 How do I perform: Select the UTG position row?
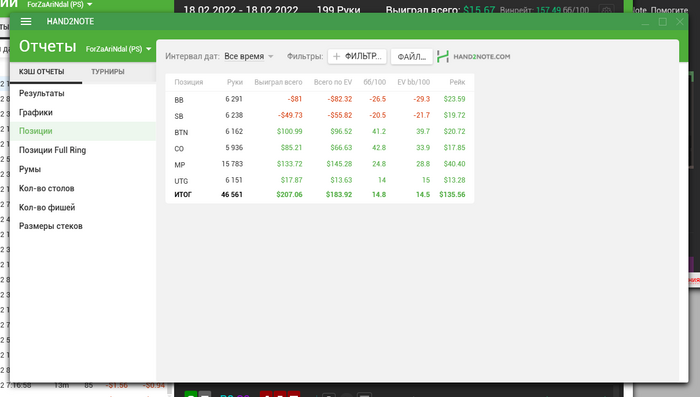click(x=320, y=180)
